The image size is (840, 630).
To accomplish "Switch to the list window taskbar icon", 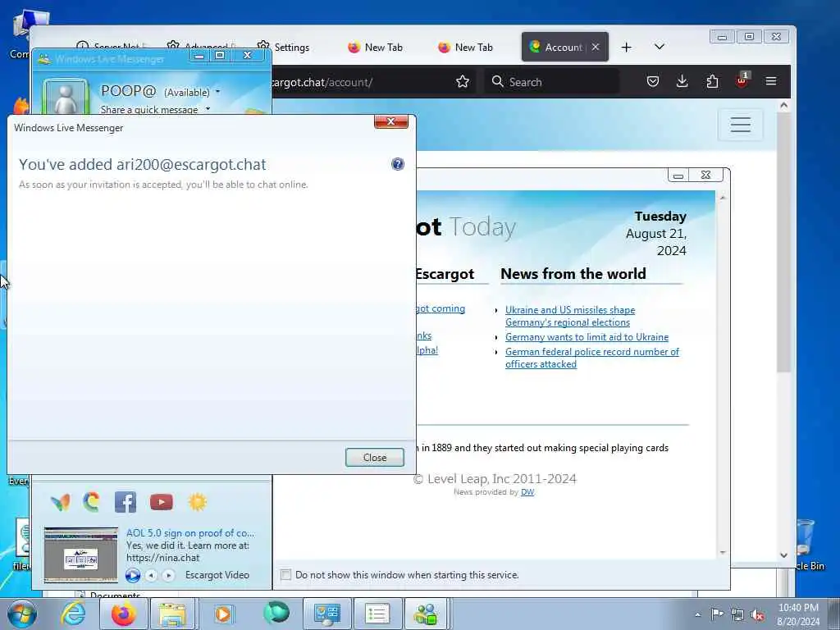I will pyautogui.click(x=377, y=614).
